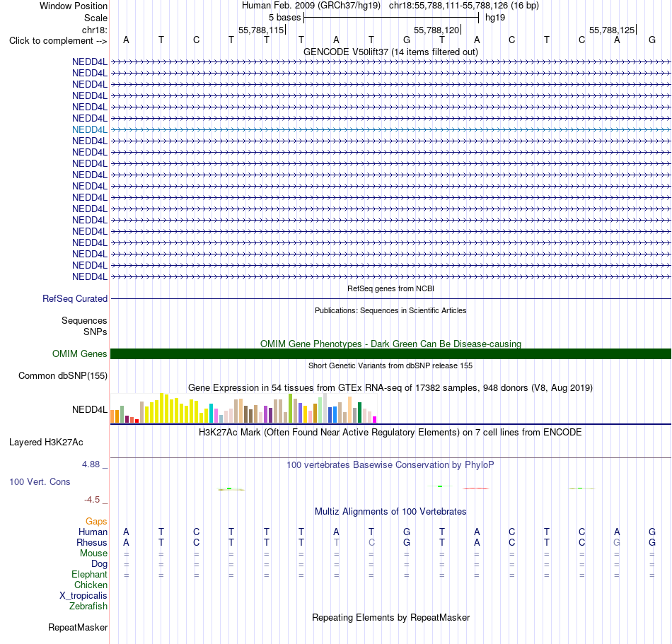Click the Chicken species row label
The width and height of the screenshot is (672, 644).
(91, 585)
